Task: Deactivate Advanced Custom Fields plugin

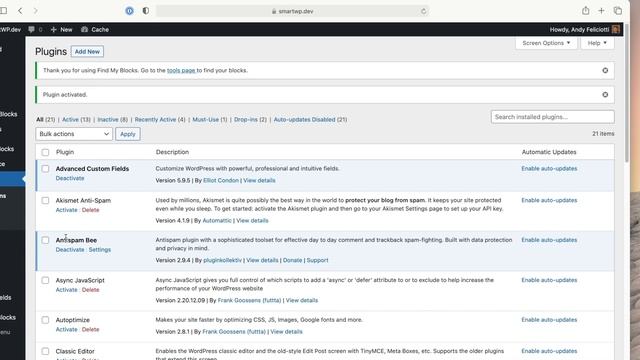Action: (x=70, y=178)
